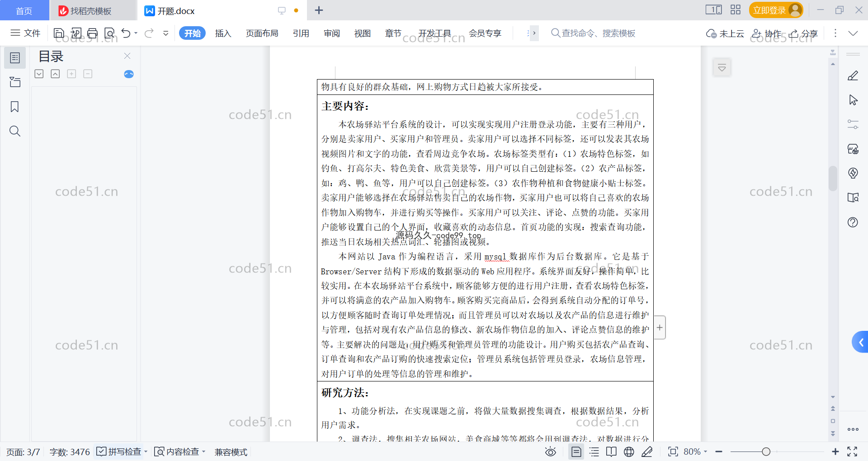Image resolution: width=868 pixels, height=461 pixels.
Task: Click the Undo arrow
Action: [126, 33]
